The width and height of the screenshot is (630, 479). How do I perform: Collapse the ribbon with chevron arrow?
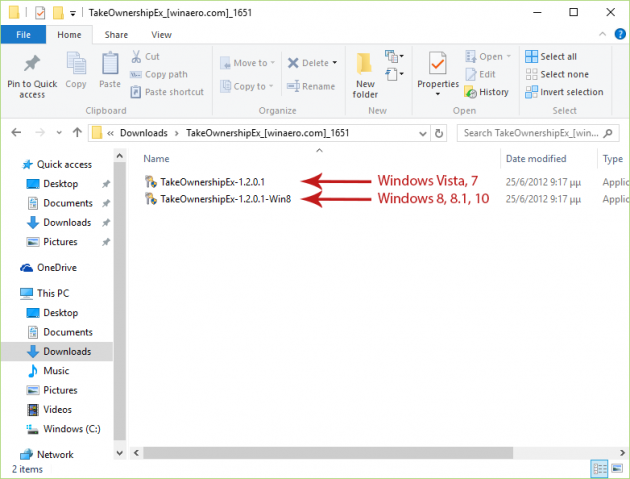[600, 35]
